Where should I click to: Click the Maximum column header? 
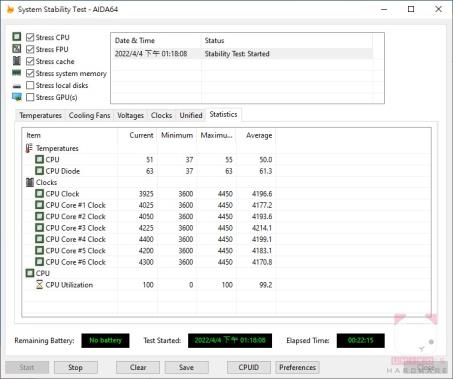pyautogui.click(x=216, y=135)
